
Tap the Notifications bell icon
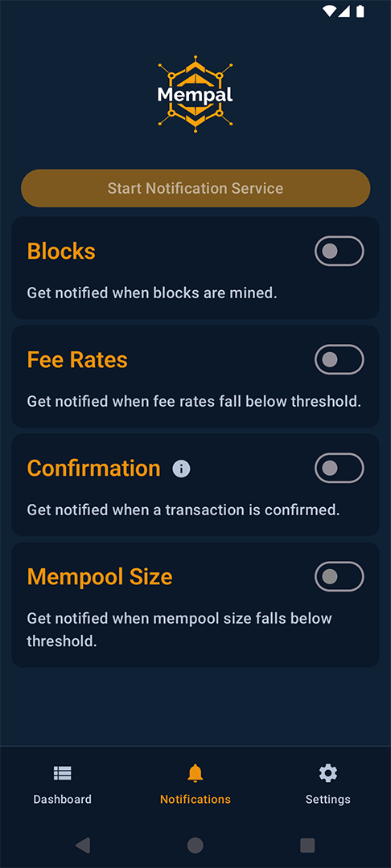[195, 773]
